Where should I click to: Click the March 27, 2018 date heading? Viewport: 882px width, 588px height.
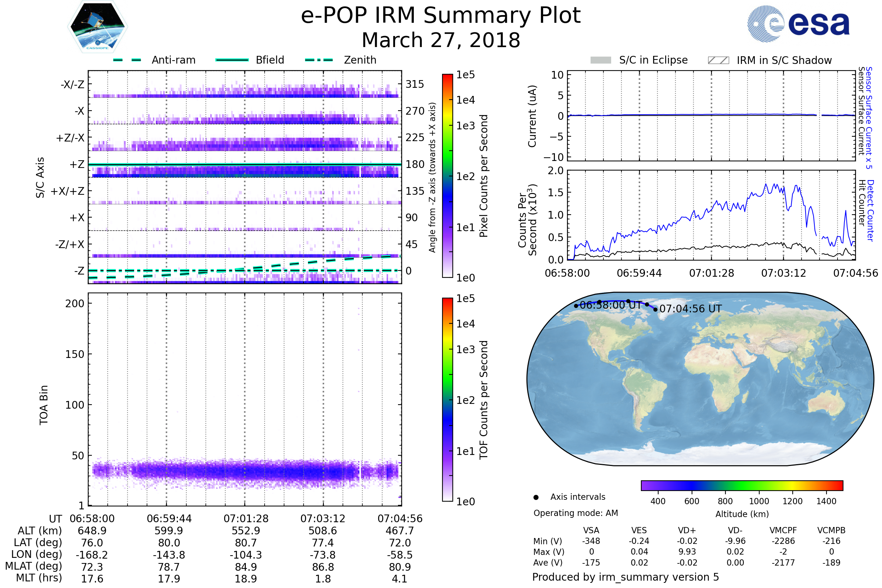[x=441, y=40]
